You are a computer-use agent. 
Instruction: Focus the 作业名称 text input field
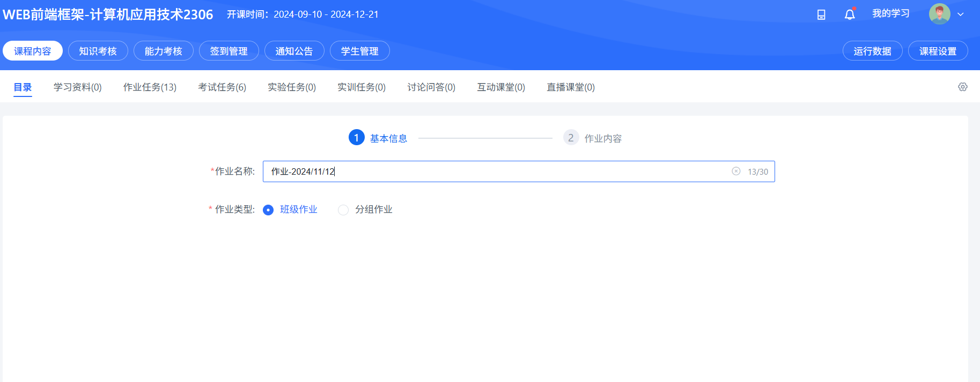[519, 171]
